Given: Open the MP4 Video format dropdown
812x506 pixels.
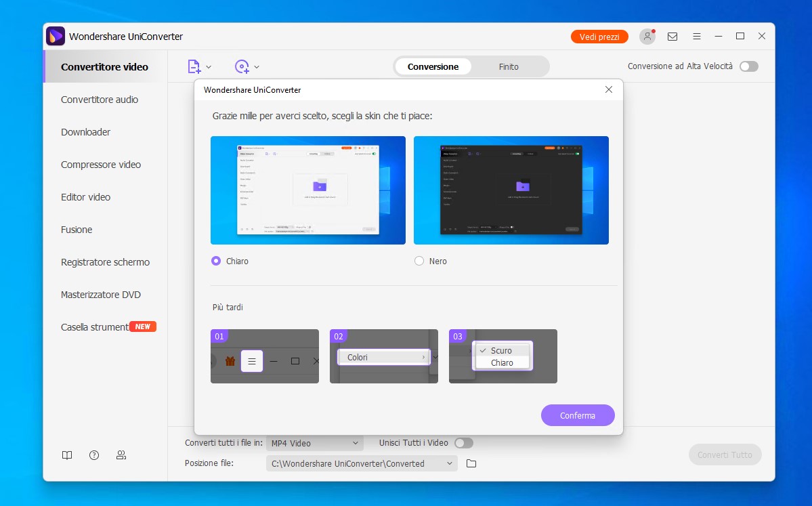Looking at the screenshot, I should tap(315, 443).
